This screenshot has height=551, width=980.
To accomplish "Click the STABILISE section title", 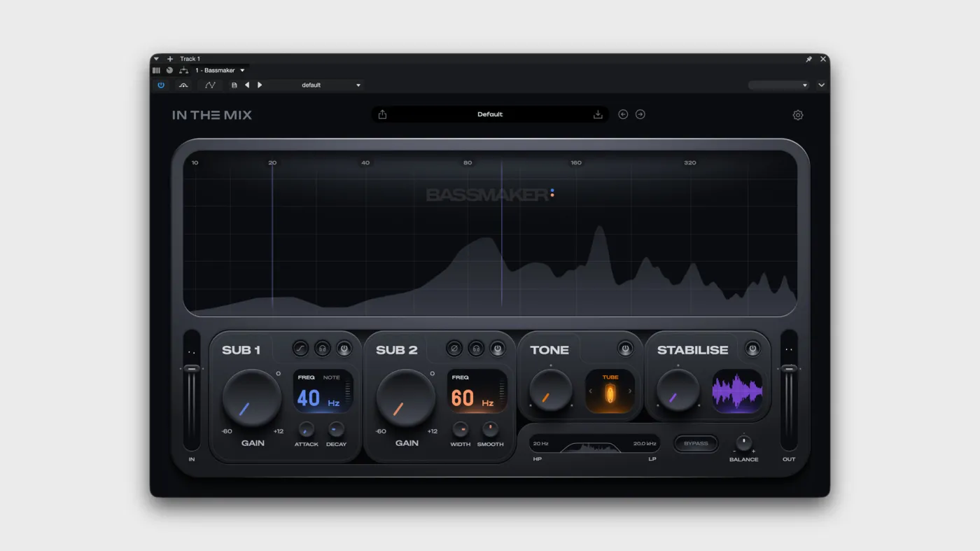I will coord(692,350).
